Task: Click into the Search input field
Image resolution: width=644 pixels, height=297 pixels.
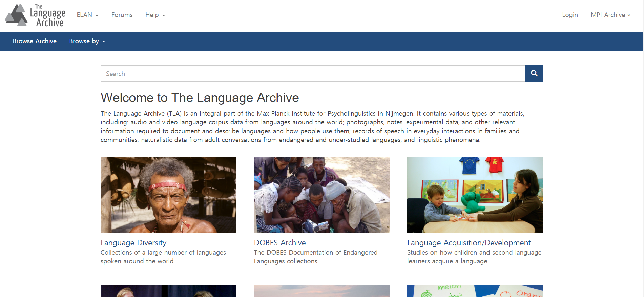Action: point(313,74)
